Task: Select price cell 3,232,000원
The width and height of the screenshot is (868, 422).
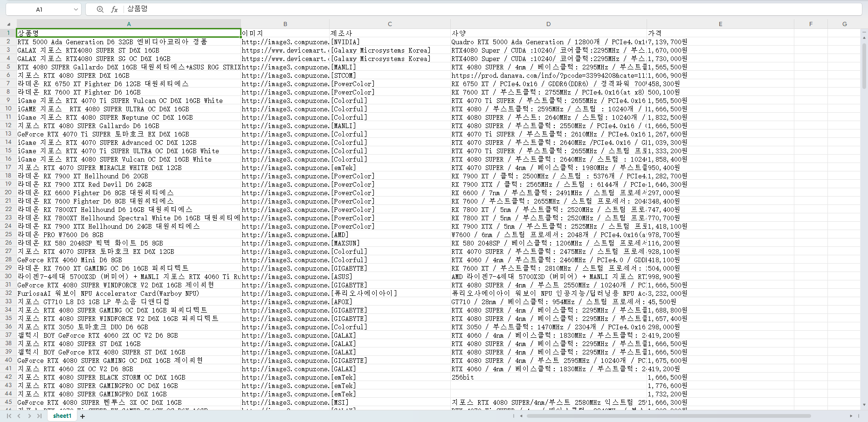Action: pyautogui.click(x=720, y=293)
